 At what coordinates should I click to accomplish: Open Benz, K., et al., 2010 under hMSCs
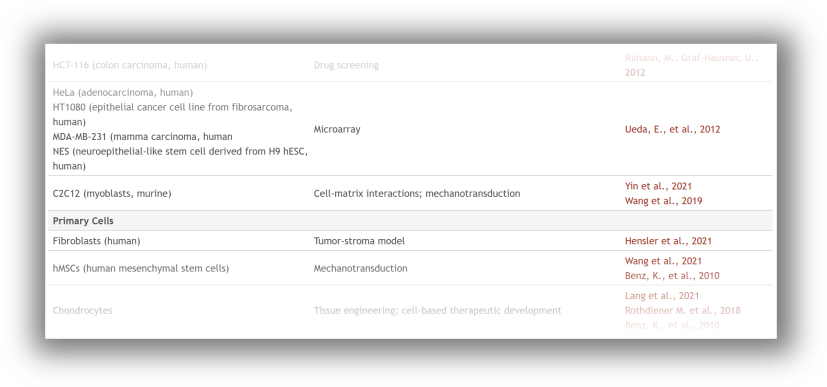click(672, 276)
